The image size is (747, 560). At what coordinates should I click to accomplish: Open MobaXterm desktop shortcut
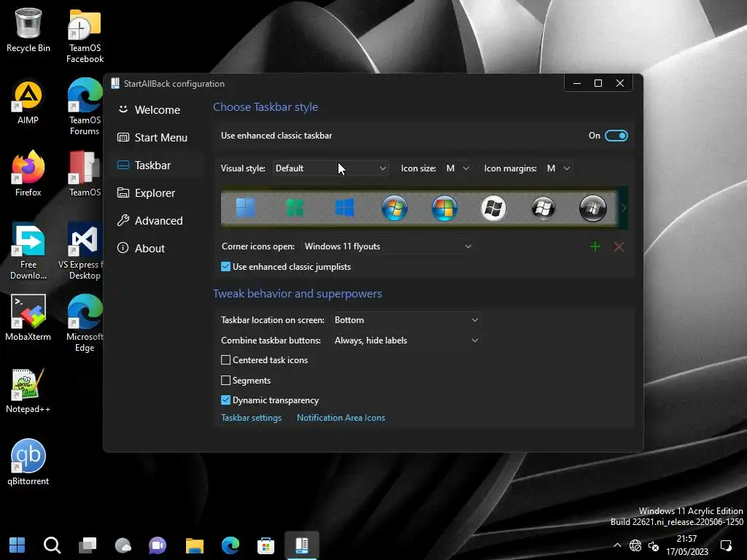coord(28,318)
